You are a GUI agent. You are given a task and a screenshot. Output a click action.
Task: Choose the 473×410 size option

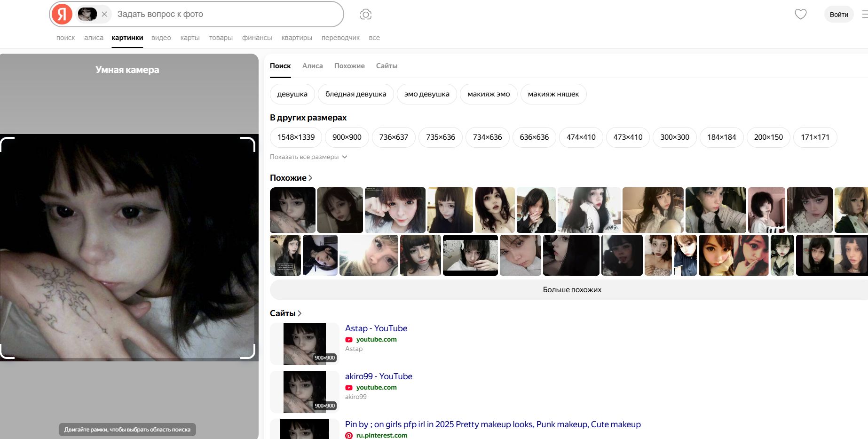(628, 137)
